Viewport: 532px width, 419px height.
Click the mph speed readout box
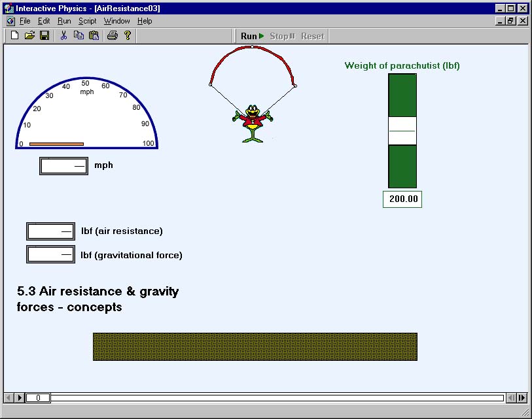tap(63, 166)
